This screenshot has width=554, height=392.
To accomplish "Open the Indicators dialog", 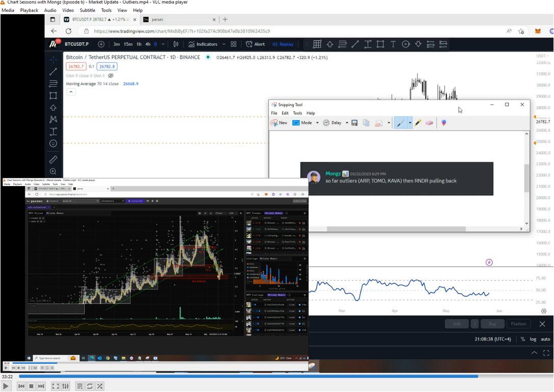I will point(203,44).
